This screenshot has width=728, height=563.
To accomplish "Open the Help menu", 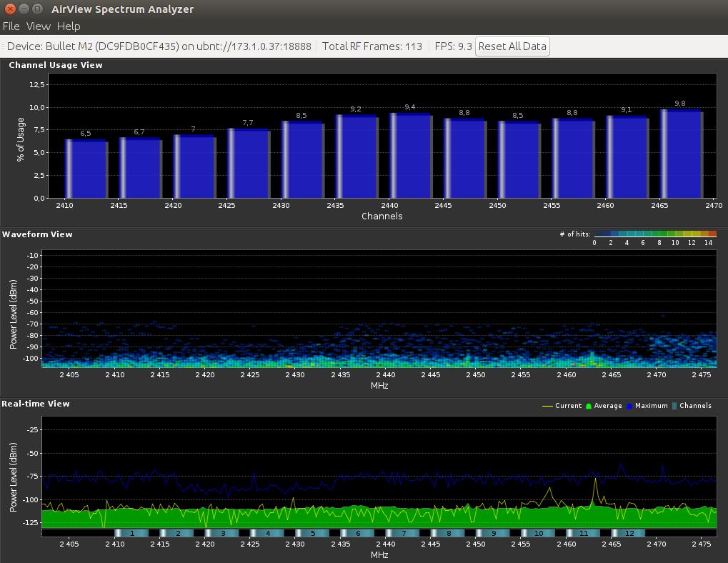I will click(69, 26).
